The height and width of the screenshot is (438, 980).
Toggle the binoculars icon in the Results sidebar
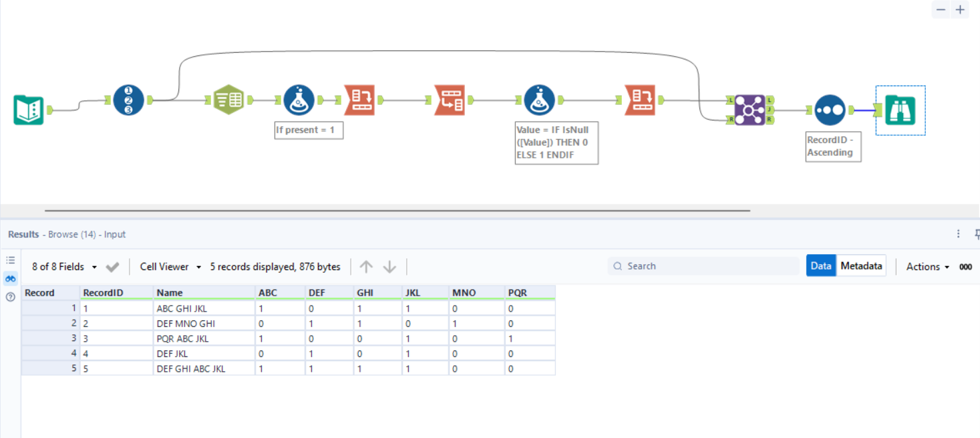[x=10, y=279]
